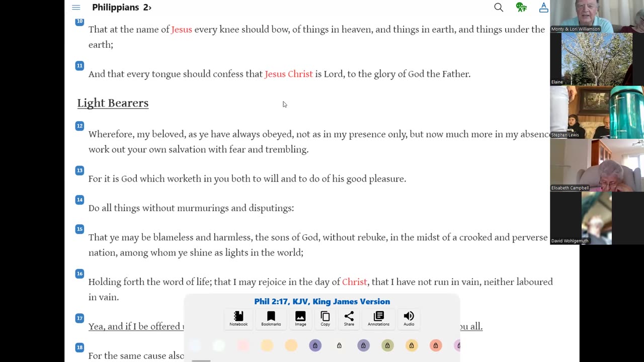Click red 'Christ' in verse 16
The width and height of the screenshot is (644, 362).
click(355, 282)
